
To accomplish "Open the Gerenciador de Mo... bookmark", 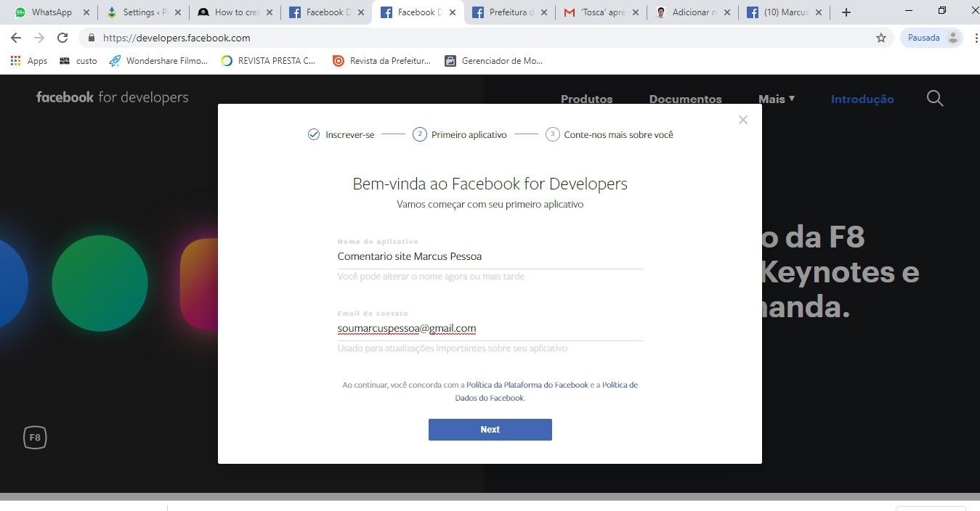I will click(494, 61).
